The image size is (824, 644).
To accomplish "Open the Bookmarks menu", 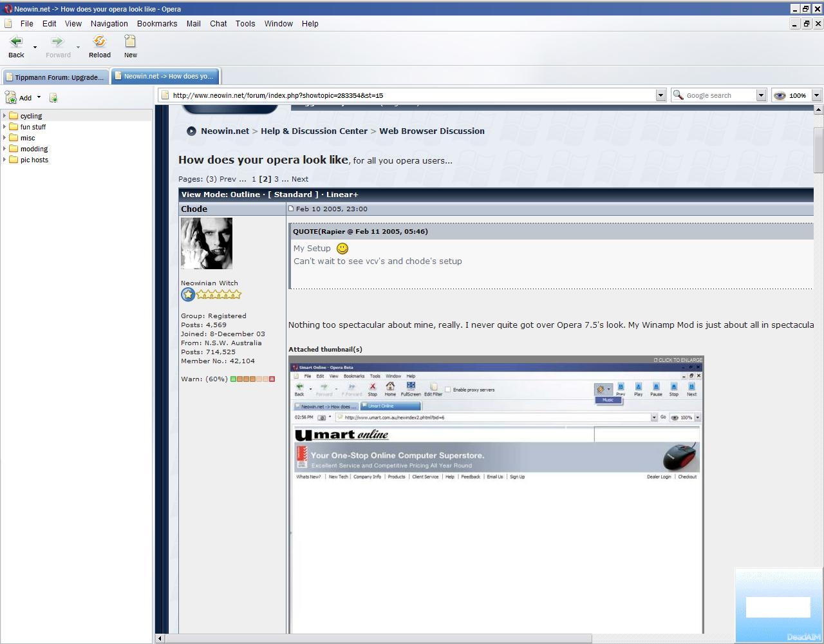I will point(157,24).
